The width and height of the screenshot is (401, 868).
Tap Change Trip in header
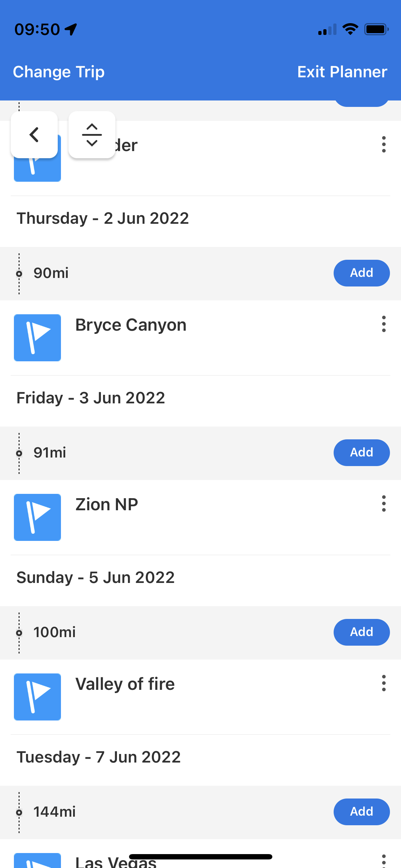(x=59, y=72)
